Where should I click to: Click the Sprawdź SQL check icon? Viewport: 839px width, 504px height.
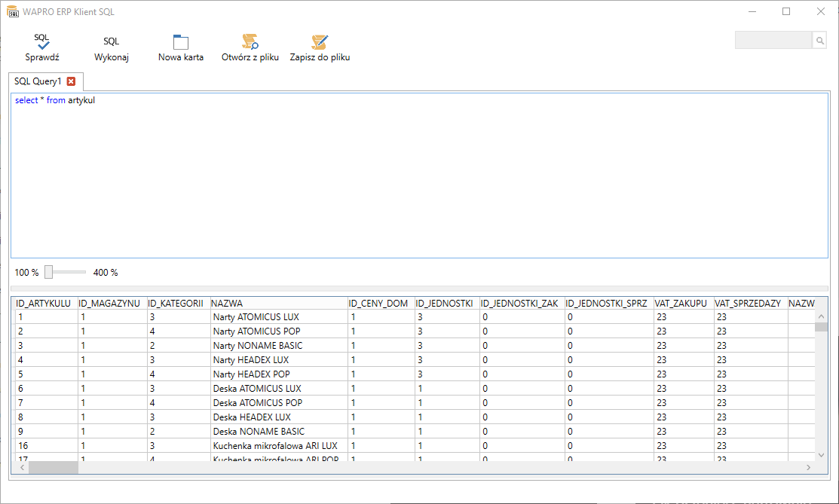[x=41, y=43]
